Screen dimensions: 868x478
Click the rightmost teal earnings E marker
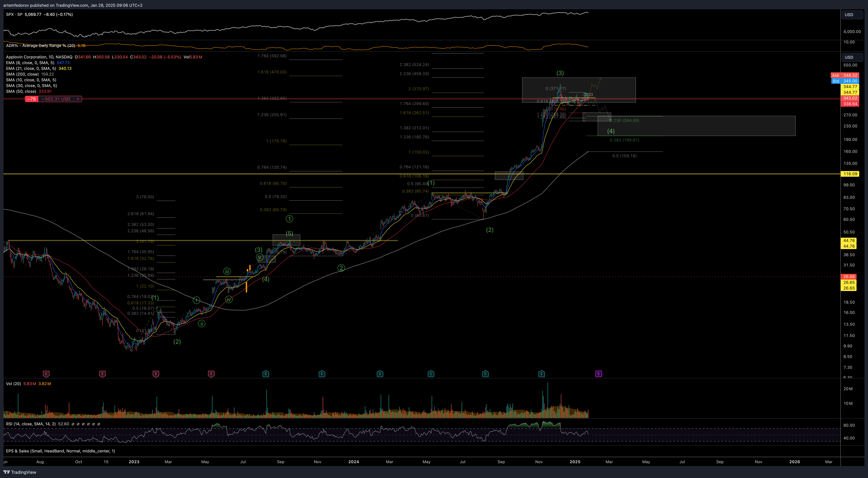[541, 373]
